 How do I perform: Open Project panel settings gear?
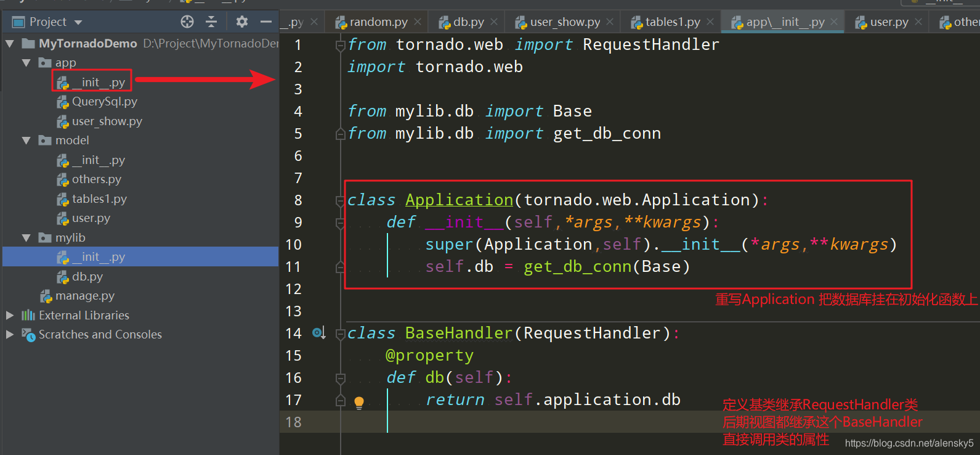pyautogui.click(x=242, y=22)
